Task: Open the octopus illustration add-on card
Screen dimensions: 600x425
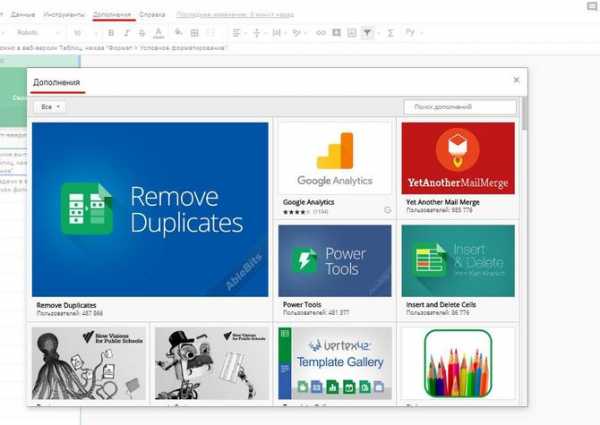Action: click(x=89, y=363)
